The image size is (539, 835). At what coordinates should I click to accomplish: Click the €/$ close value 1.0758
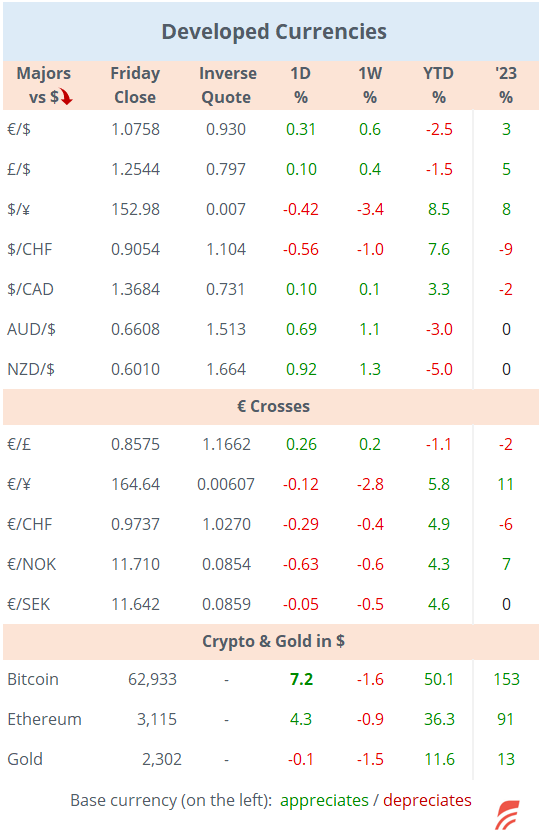coord(135,129)
